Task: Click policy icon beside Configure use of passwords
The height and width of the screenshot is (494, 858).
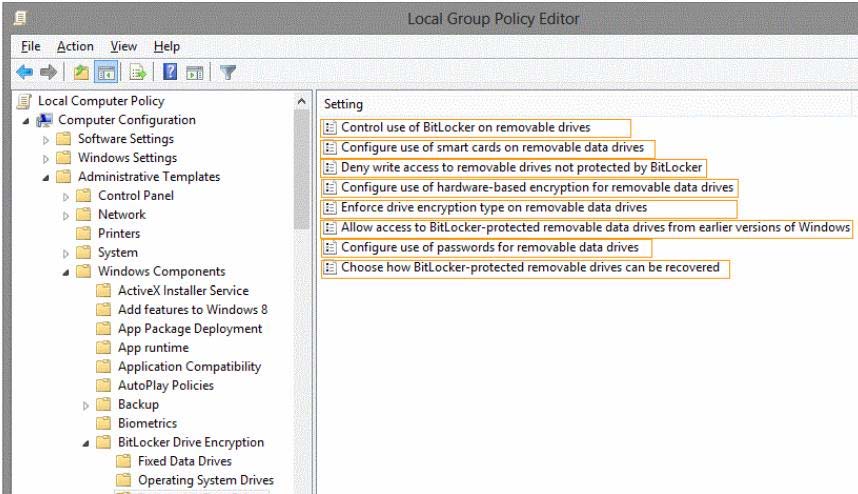Action: pyautogui.click(x=329, y=248)
